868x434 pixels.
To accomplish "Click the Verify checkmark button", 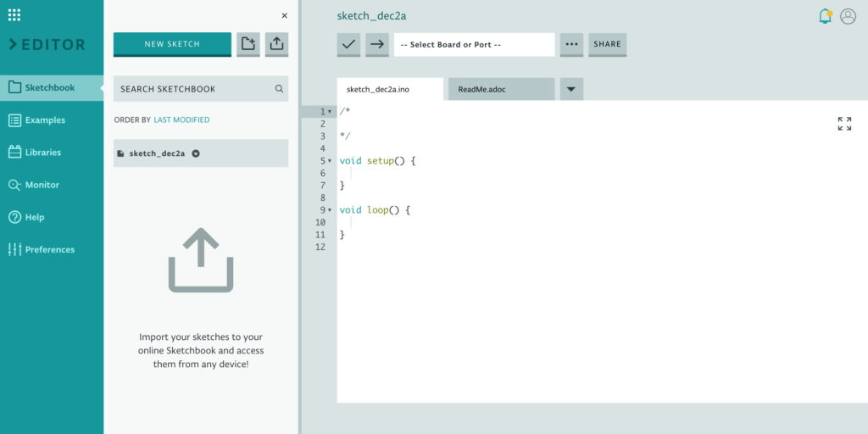I will click(x=348, y=44).
